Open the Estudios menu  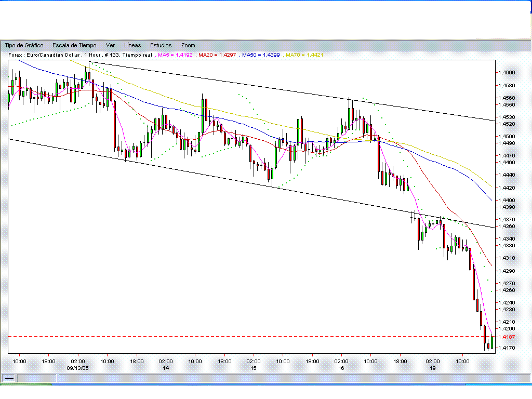point(161,46)
